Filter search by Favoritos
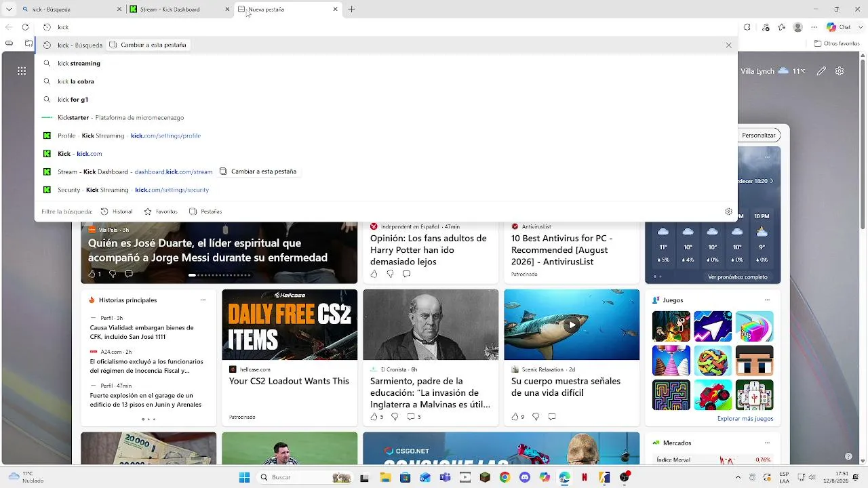The image size is (868, 488). pos(161,211)
